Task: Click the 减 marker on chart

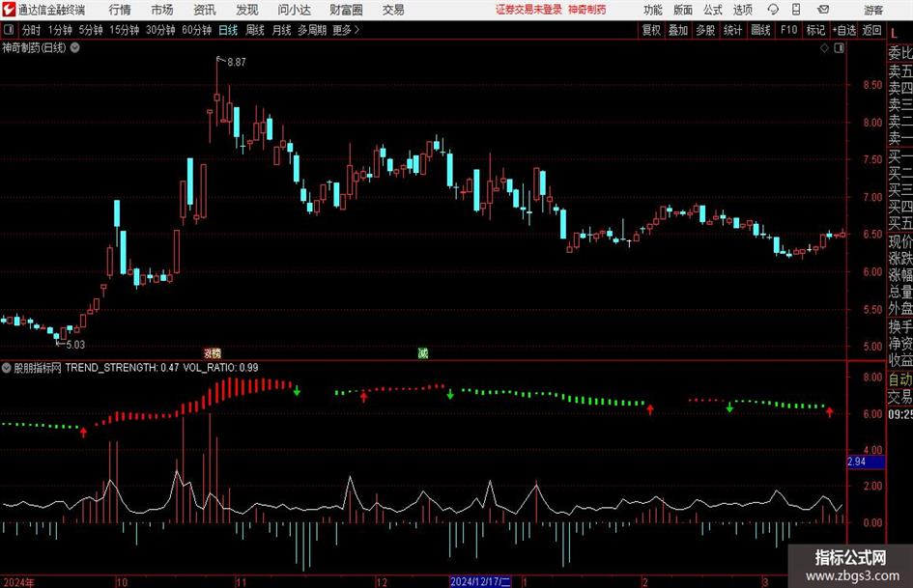Action: coord(423,352)
